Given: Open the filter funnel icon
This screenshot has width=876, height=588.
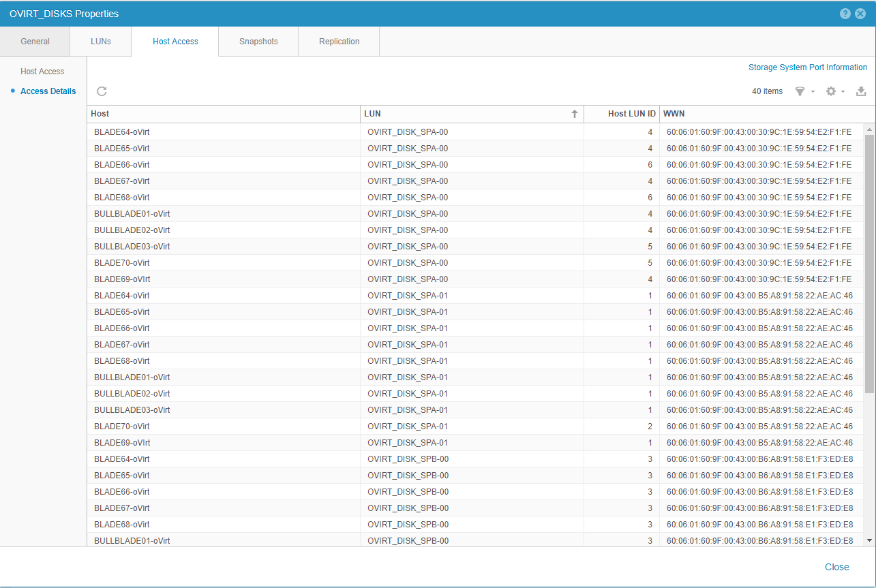Looking at the screenshot, I should click(x=800, y=91).
